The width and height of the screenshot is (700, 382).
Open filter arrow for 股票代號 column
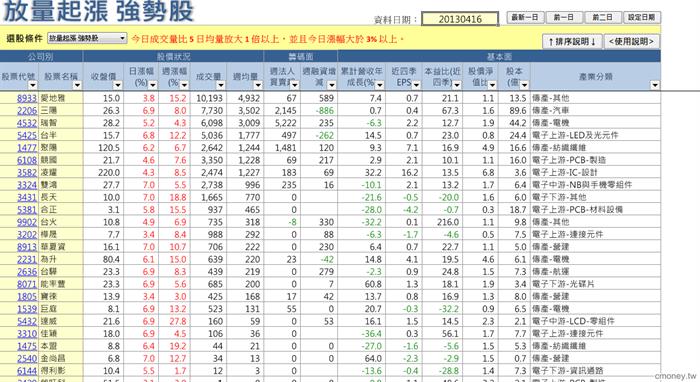click(x=33, y=85)
